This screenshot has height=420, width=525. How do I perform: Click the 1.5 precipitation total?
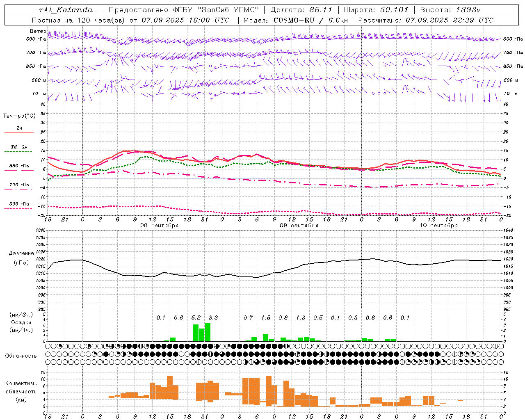coord(266,318)
